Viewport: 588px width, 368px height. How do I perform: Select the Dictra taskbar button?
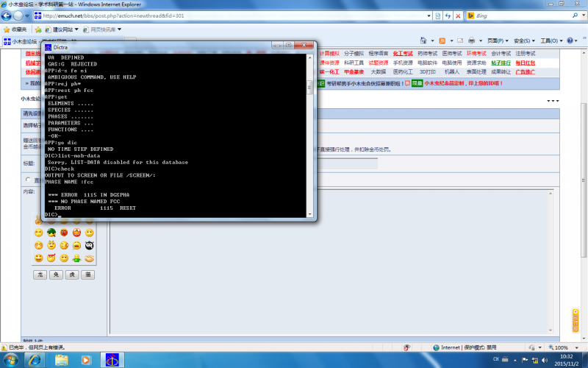(x=112, y=360)
